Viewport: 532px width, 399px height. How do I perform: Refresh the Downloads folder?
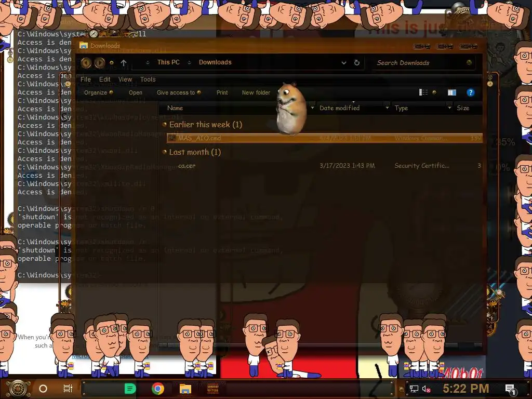tap(356, 63)
